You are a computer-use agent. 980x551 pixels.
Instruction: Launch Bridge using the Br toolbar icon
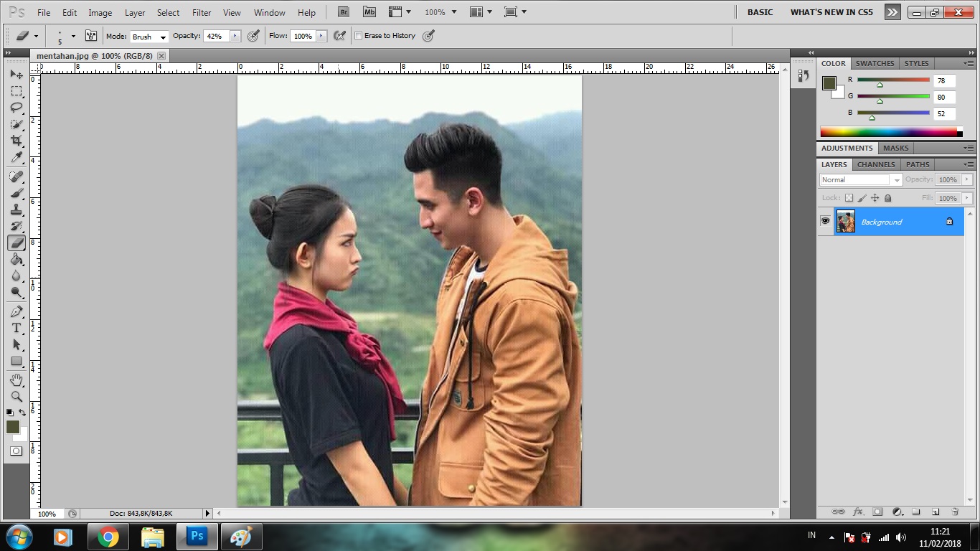tap(343, 11)
